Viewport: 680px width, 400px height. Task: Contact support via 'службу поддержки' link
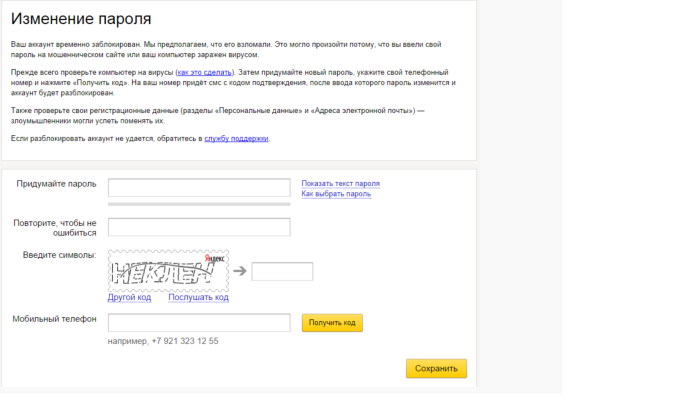[x=236, y=138]
